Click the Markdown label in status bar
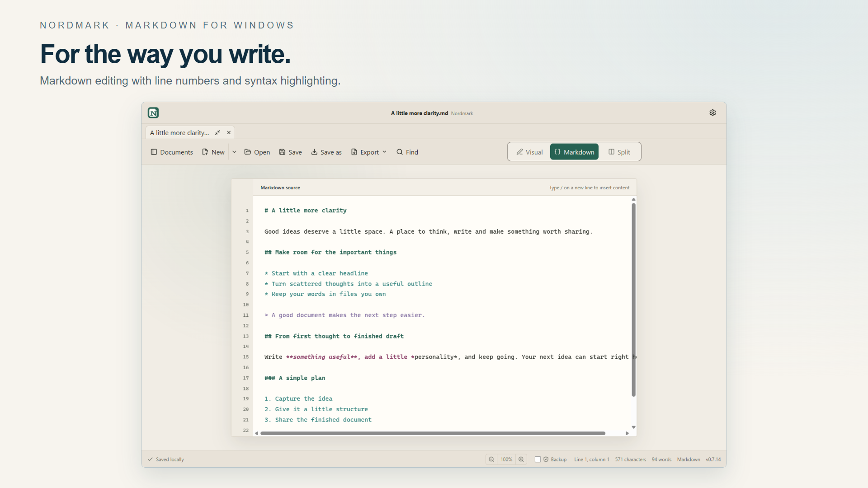 point(689,460)
